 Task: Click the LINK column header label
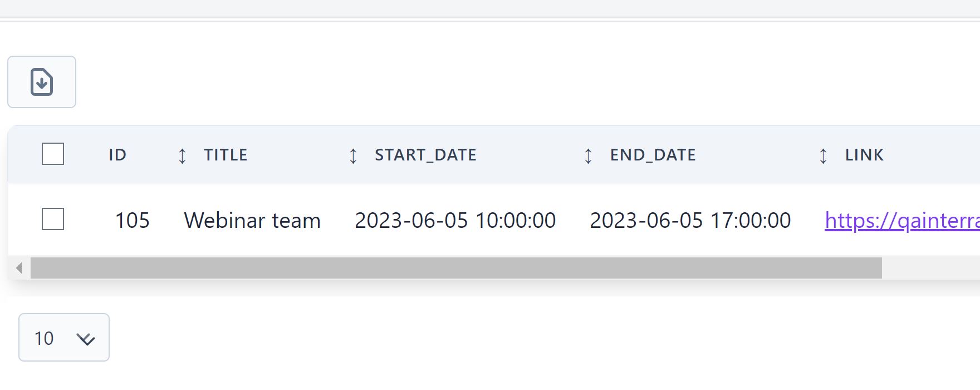864,155
